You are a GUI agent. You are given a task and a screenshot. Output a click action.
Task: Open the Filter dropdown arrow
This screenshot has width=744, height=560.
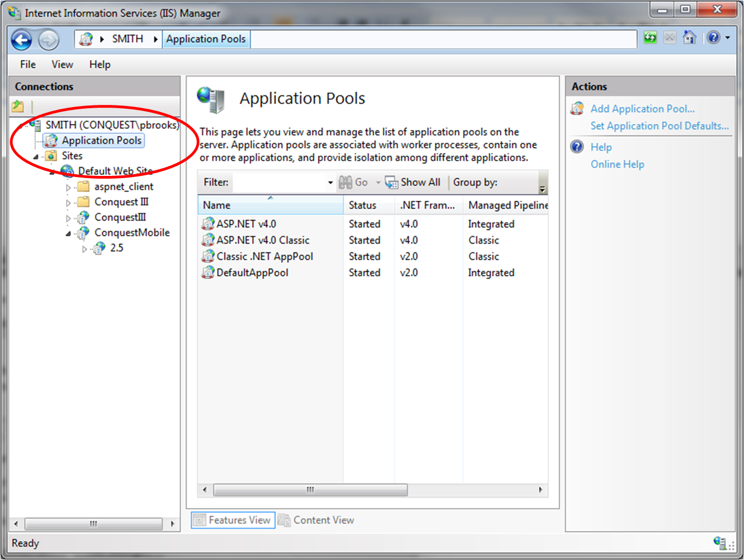[330, 182]
